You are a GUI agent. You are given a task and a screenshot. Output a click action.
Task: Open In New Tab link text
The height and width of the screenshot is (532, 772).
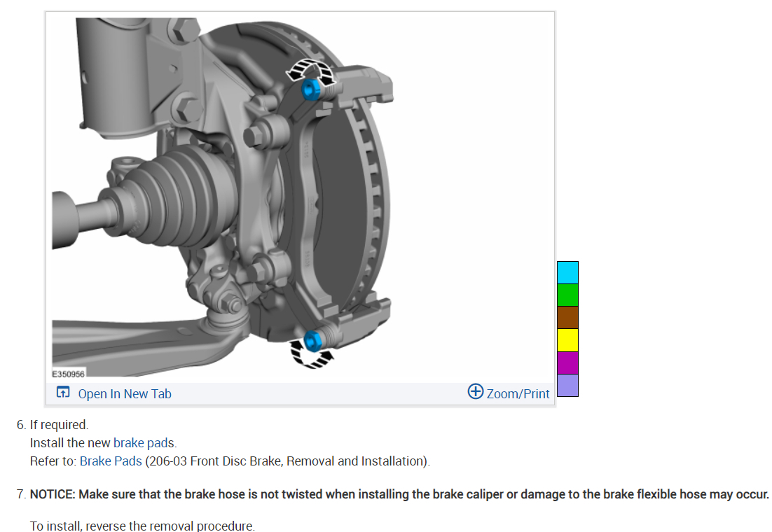[125, 393]
